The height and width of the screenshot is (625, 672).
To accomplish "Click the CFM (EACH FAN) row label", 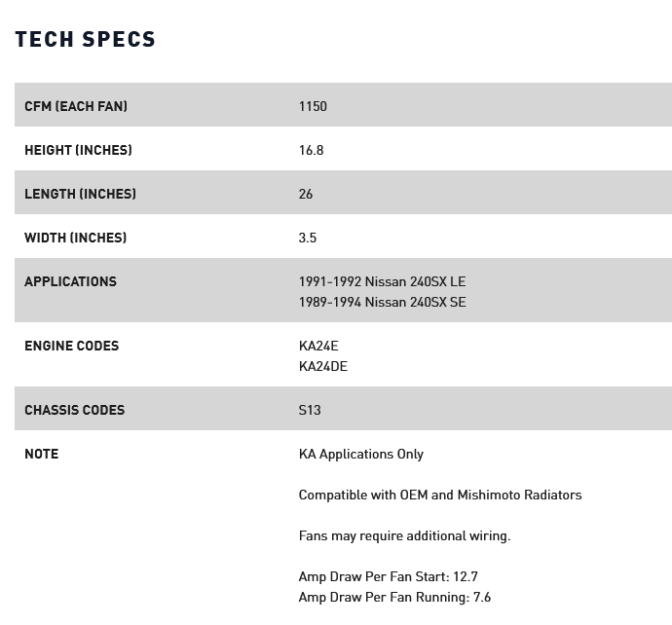I will [76, 106].
